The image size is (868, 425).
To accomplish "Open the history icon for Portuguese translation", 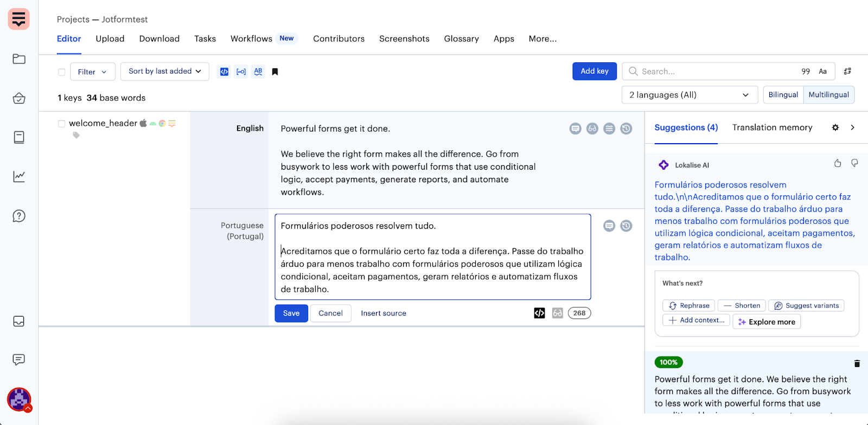I will coord(626,226).
